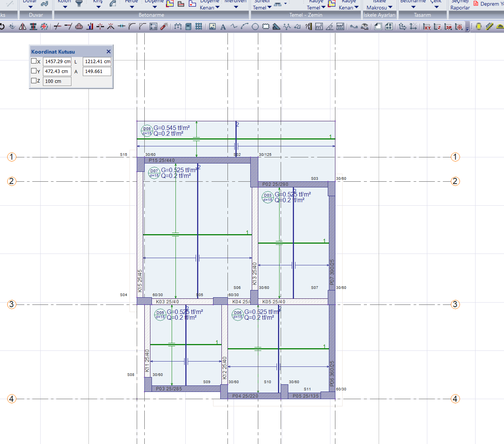Click the calculator icon in toolbar
The height and width of the screenshot is (444, 504).
(x=188, y=27)
